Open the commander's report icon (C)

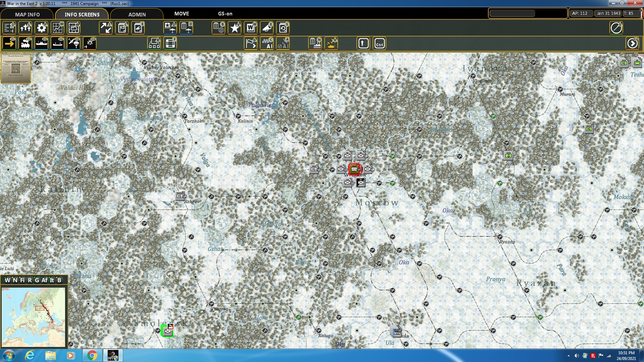[x=122, y=28]
